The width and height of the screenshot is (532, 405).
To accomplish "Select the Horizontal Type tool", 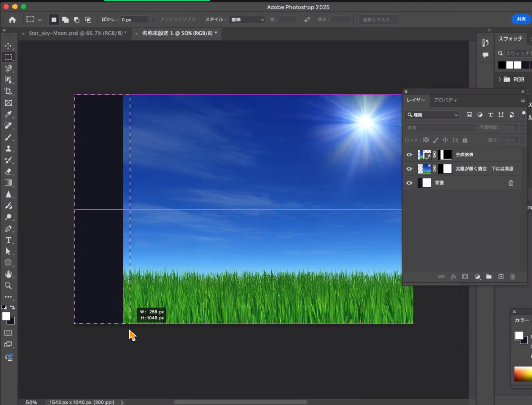I will point(8,240).
